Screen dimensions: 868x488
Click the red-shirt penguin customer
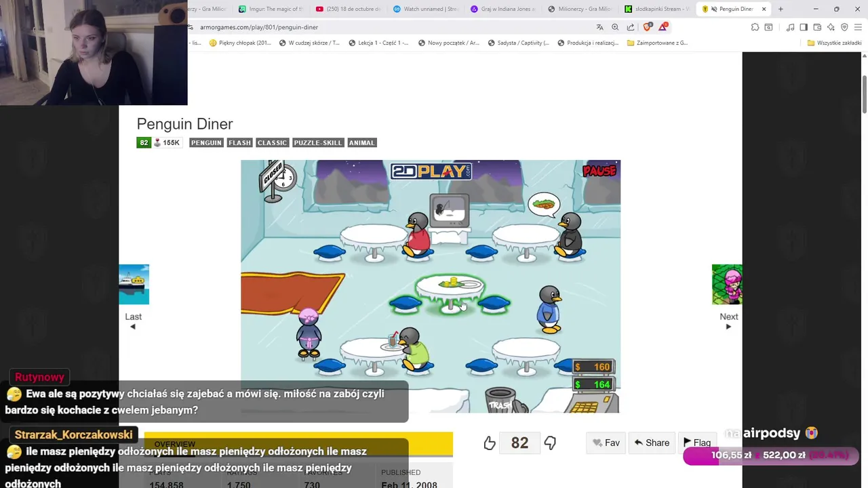[x=418, y=235]
